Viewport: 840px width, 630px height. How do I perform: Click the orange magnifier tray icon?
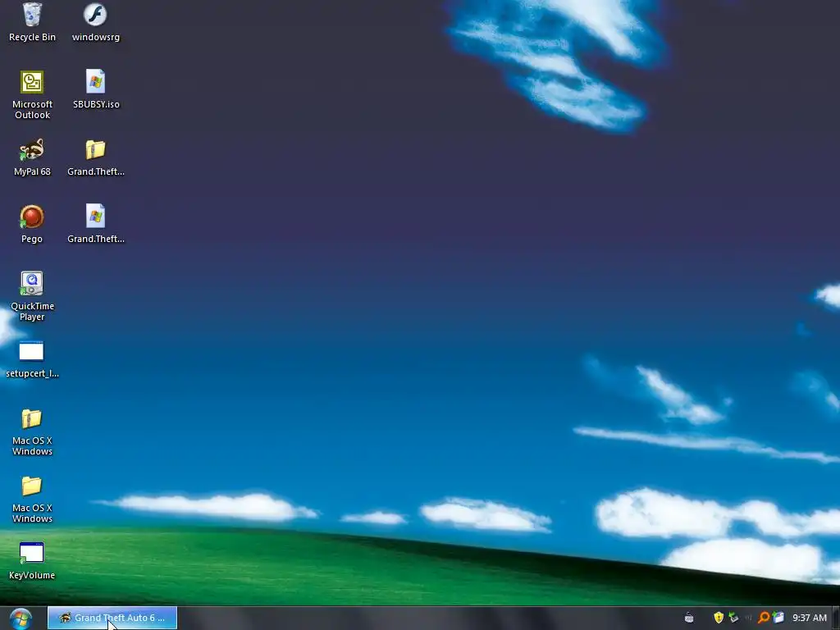coord(764,618)
